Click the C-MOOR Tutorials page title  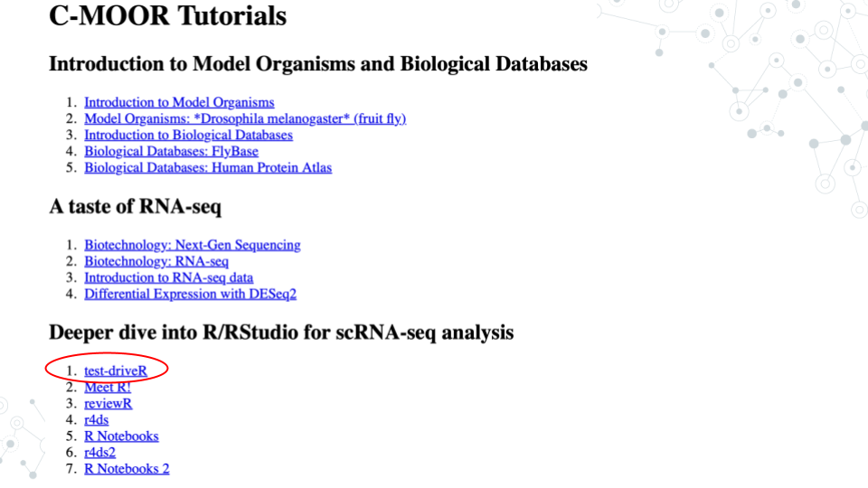(167, 16)
